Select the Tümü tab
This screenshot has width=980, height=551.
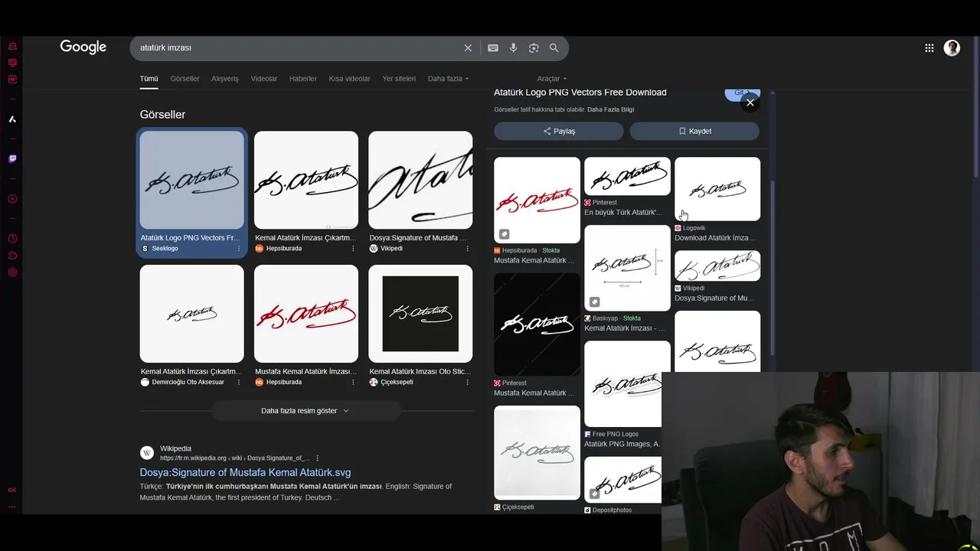click(x=149, y=79)
